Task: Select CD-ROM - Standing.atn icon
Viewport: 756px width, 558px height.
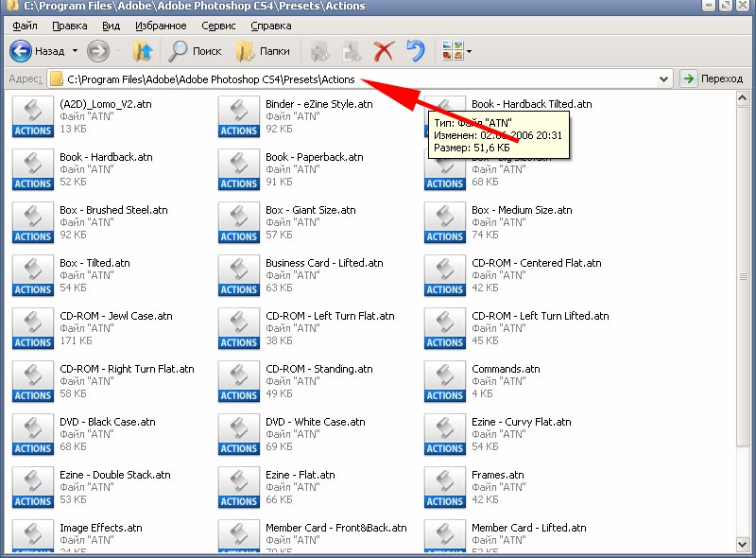Action: [239, 381]
